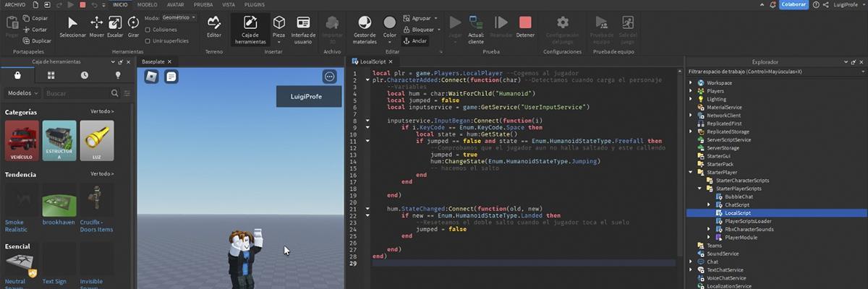Click Copiar in Portapapeles
The image size is (868, 289).
[x=36, y=18]
